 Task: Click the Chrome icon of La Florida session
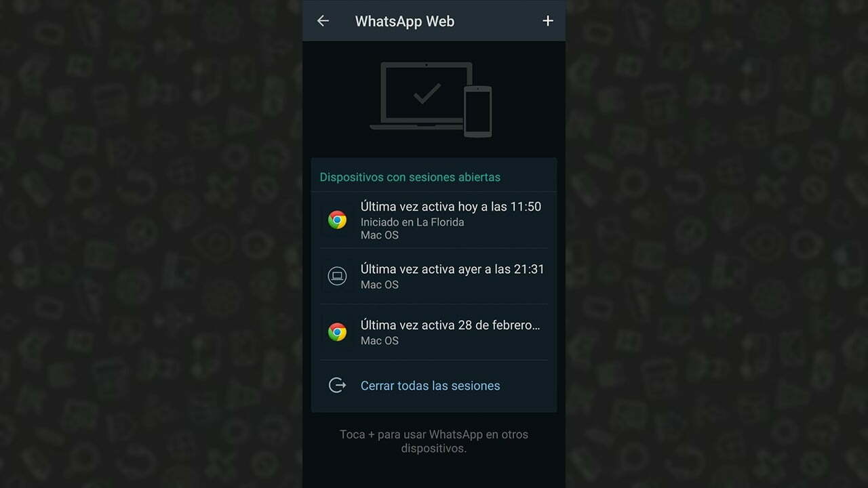point(337,220)
